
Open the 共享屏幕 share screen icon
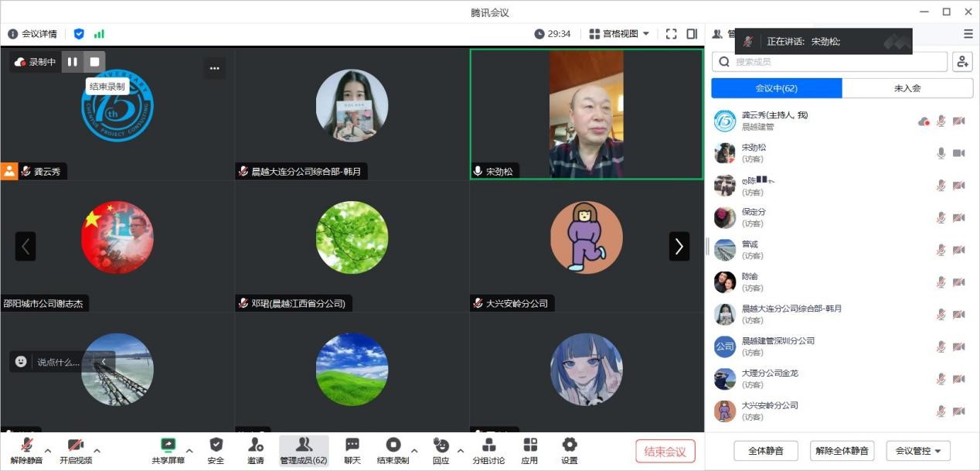(x=168, y=445)
